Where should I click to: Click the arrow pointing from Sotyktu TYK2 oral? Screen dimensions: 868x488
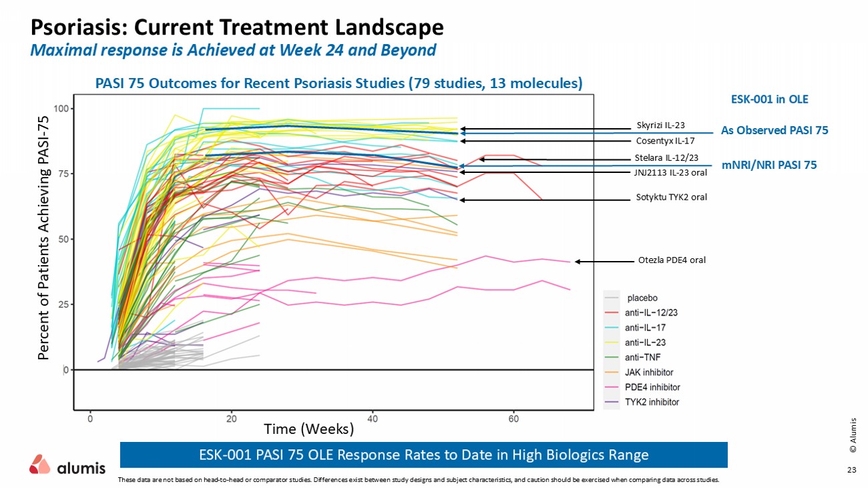(546, 200)
